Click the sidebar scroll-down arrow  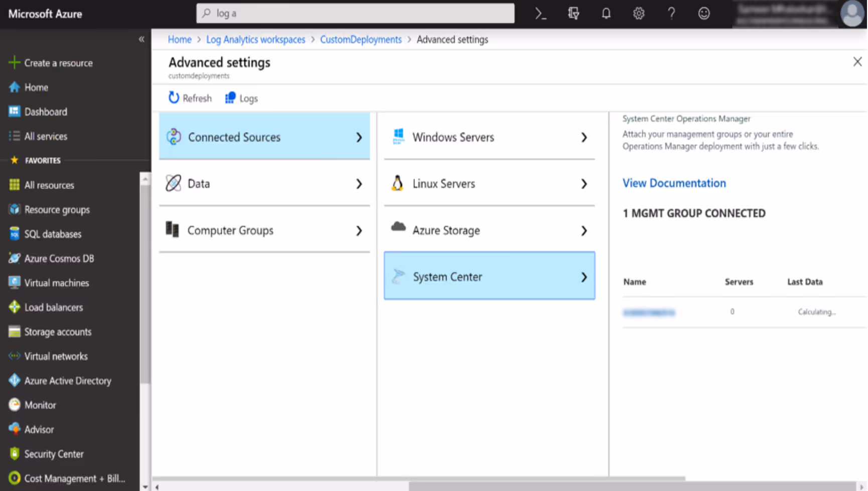pyautogui.click(x=145, y=486)
